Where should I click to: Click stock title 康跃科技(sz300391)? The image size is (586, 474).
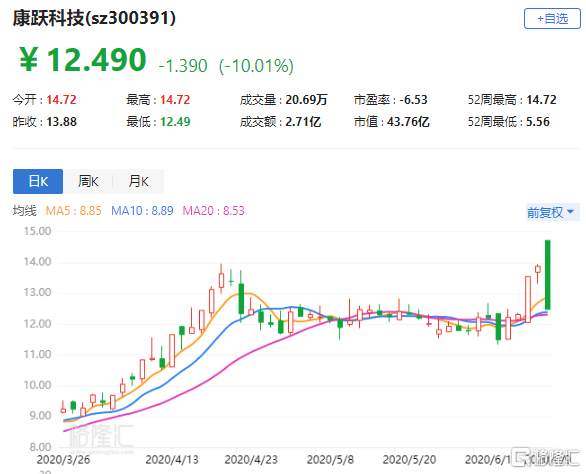tap(94, 18)
